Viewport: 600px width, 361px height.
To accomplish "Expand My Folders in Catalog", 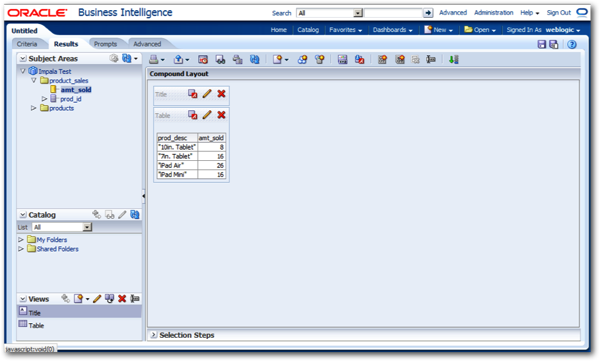I will pos(21,240).
